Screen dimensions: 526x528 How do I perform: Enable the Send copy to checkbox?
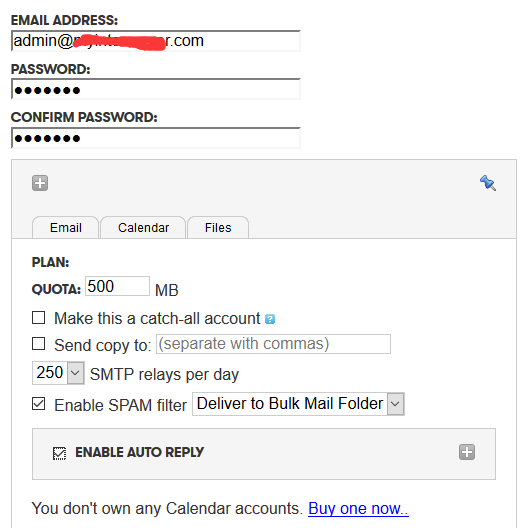click(38, 344)
